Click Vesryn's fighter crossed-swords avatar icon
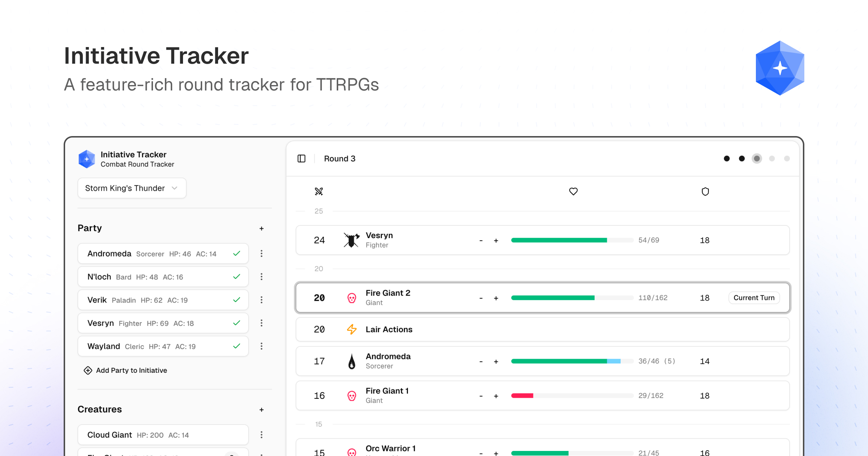Image resolution: width=868 pixels, height=456 pixels. (x=351, y=240)
